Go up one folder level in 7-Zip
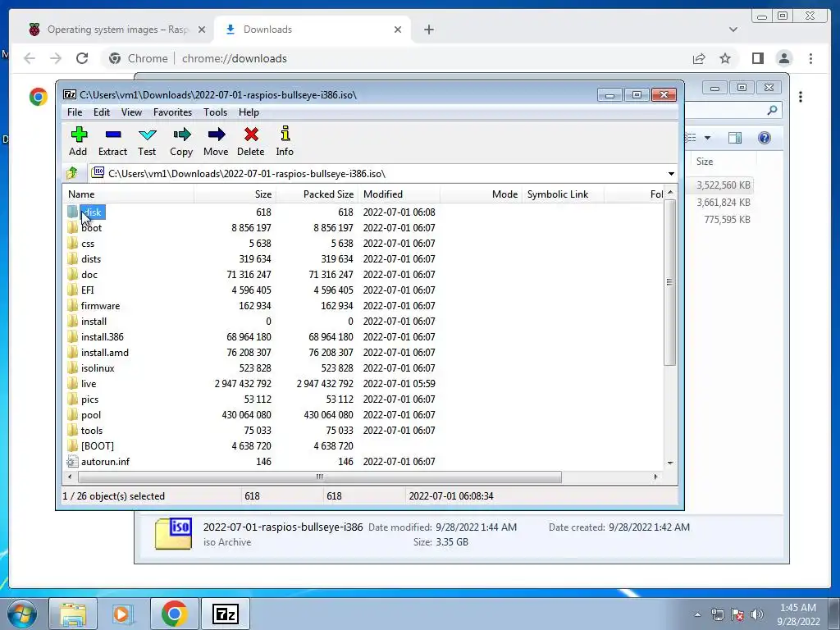840x630 pixels. pyautogui.click(x=72, y=173)
